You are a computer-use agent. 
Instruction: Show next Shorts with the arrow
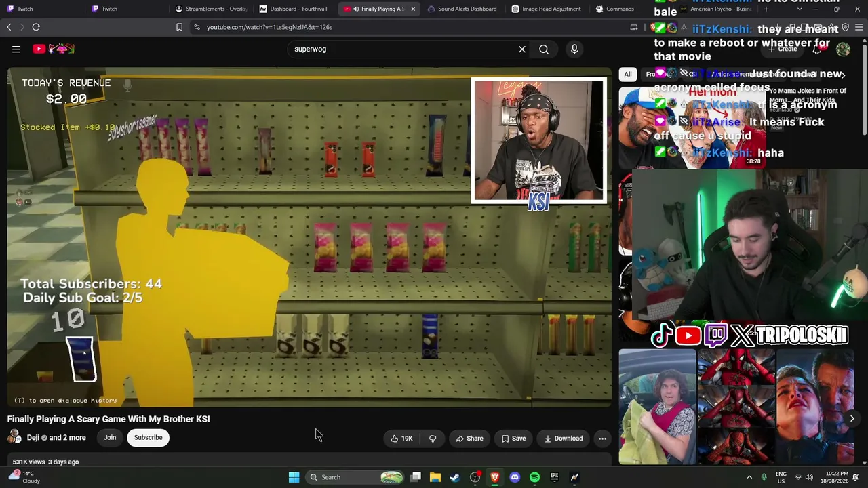pos(852,419)
